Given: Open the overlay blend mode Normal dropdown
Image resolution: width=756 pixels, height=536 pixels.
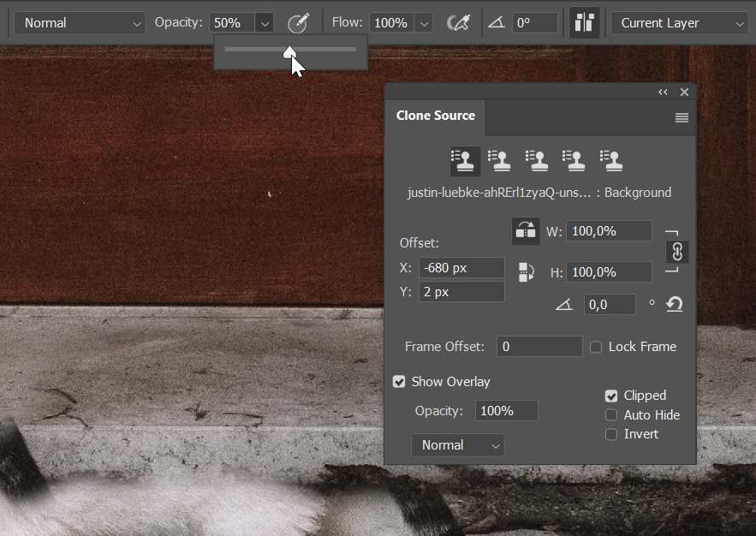Looking at the screenshot, I should coord(457,445).
